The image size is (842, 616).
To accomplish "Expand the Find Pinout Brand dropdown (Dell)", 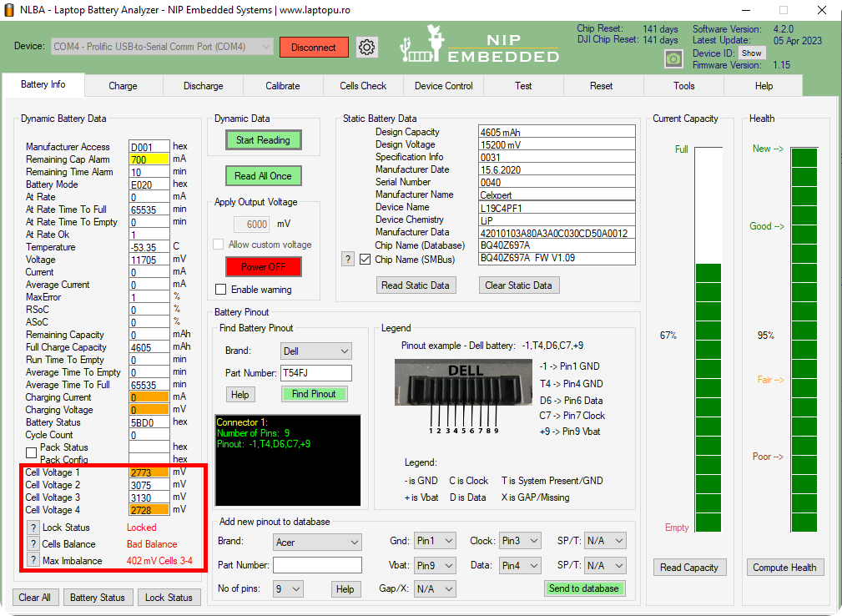I will (x=316, y=351).
